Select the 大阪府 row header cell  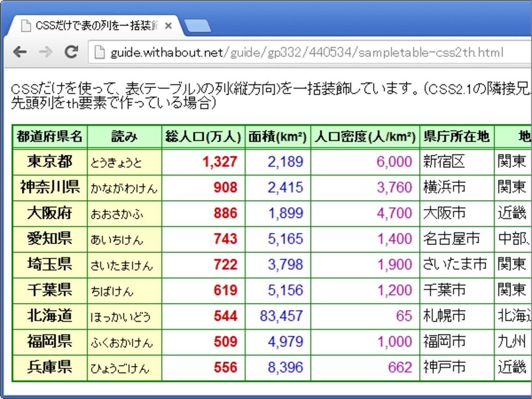pos(50,213)
